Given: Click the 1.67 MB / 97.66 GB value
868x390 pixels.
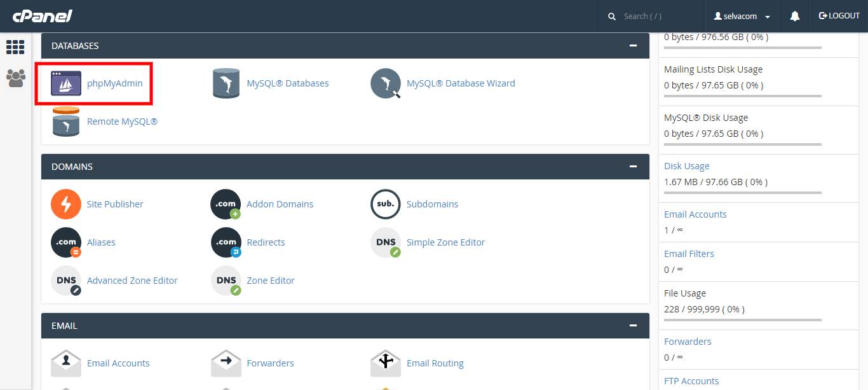Looking at the screenshot, I should pyautogui.click(x=715, y=182).
